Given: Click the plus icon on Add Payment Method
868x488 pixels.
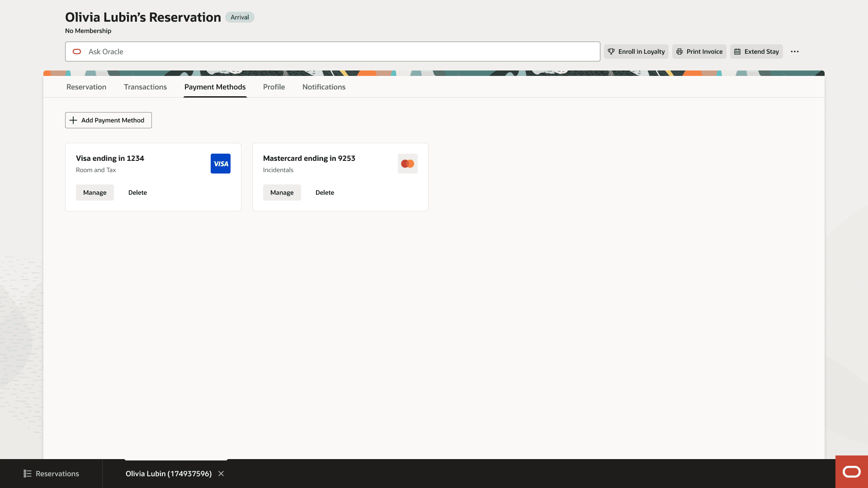Looking at the screenshot, I should [x=73, y=120].
